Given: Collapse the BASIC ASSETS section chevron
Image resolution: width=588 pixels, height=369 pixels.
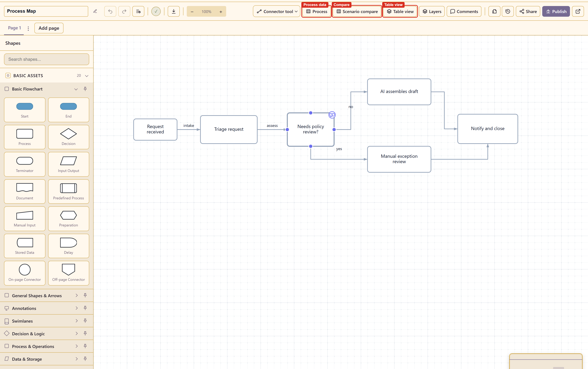Looking at the screenshot, I should [x=87, y=76].
